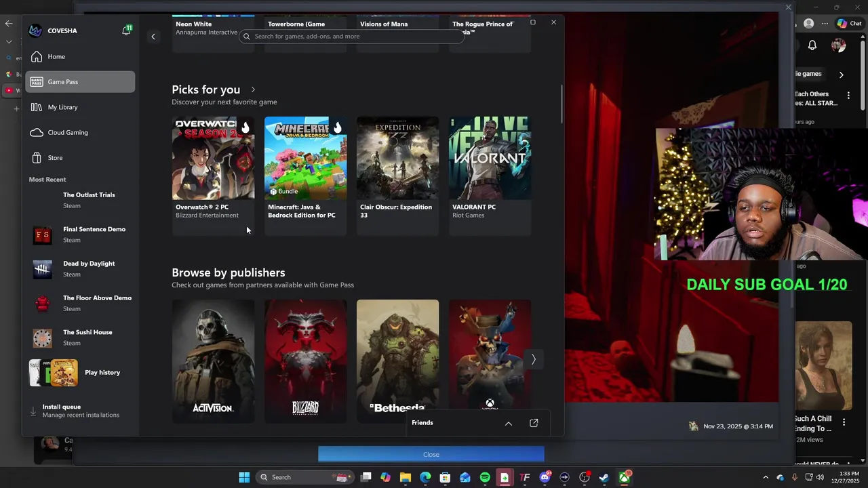Image resolution: width=868 pixels, height=488 pixels.
Task: Open options menu for Each Others video
Action: 848,96
